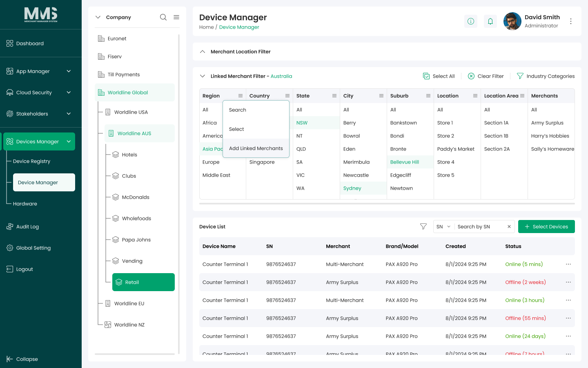Open notifications bell
The height and width of the screenshot is (368, 588).
tap(490, 21)
